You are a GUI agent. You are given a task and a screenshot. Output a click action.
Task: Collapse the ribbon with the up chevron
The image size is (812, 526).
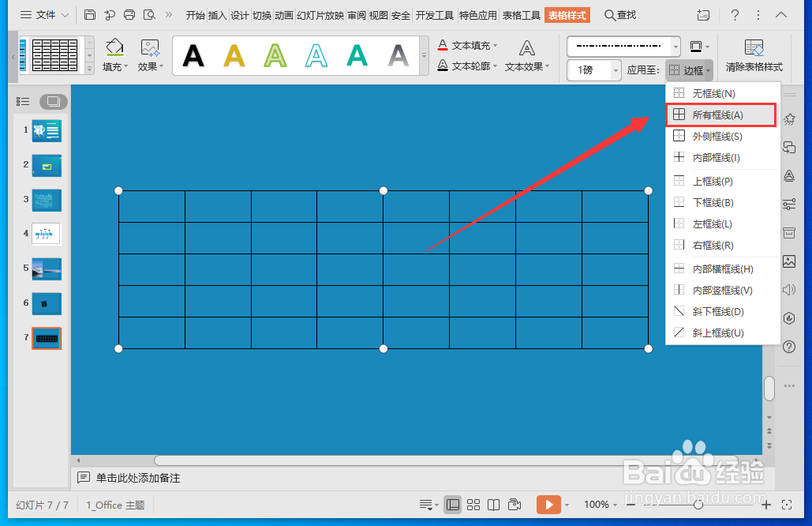click(781, 15)
